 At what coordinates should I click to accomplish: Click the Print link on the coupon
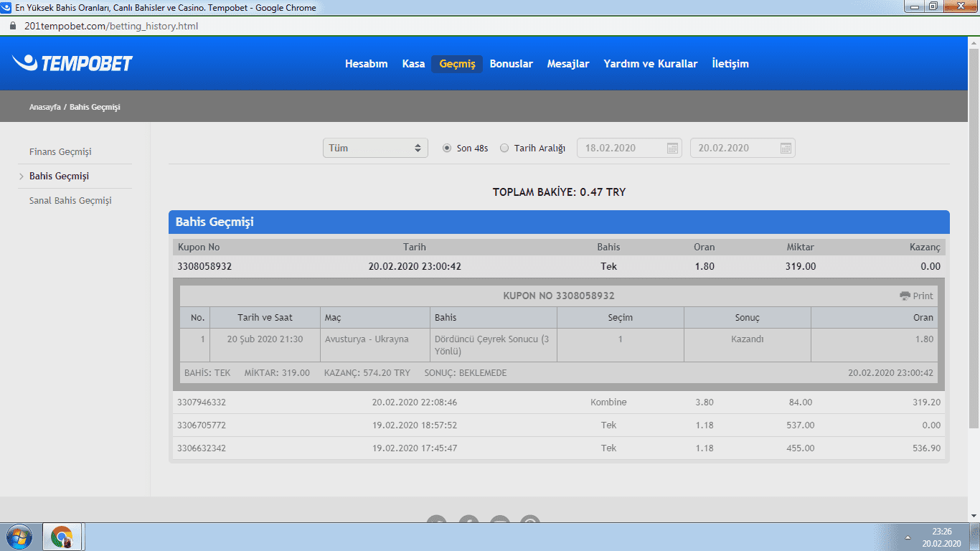[x=923, y=296]
